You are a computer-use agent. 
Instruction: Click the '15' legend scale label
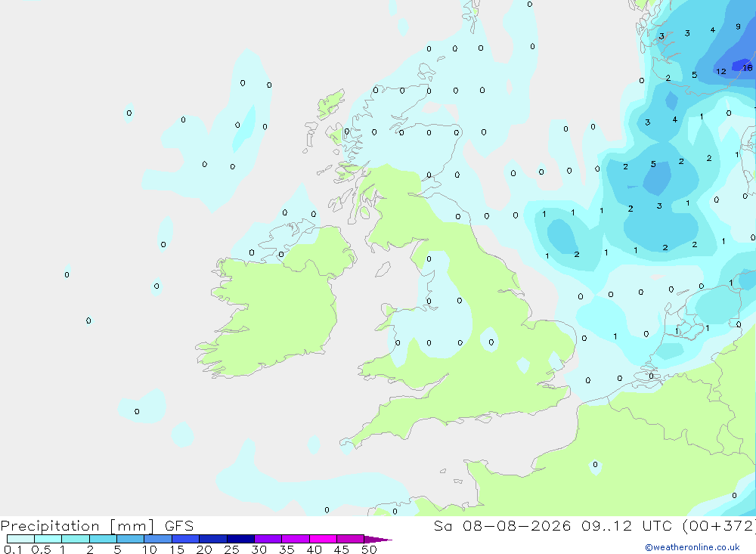(177, 549)
